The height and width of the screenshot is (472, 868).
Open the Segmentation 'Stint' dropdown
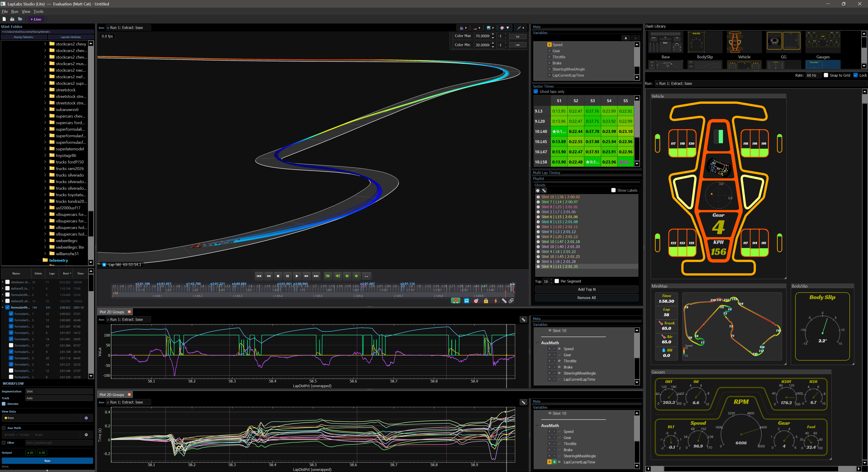pos(59,391)
